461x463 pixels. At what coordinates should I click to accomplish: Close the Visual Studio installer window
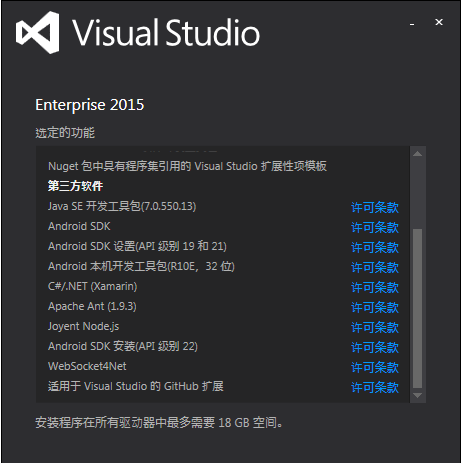point(439,22)
